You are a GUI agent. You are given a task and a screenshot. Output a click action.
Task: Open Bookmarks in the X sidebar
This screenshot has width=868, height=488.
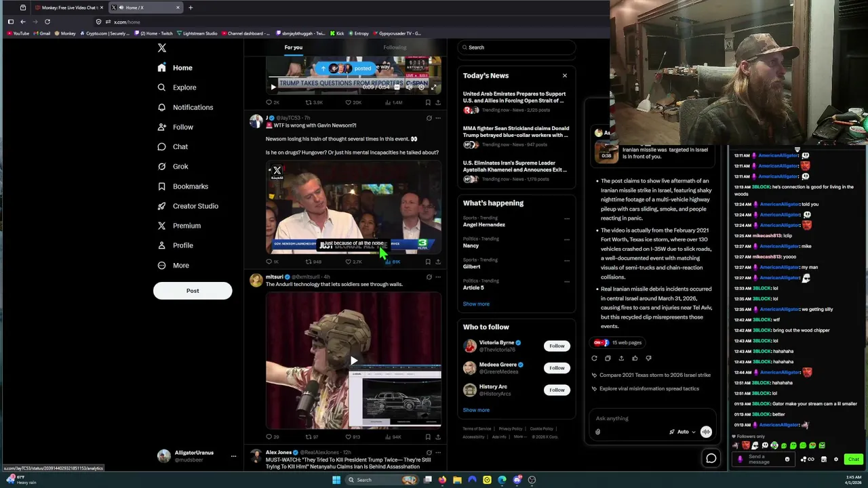pyautogui.click(x=182, y=186)
